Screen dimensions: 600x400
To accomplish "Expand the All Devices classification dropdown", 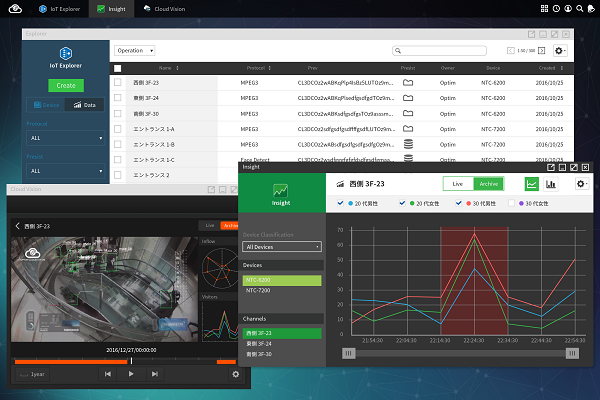I will (283, 246).
